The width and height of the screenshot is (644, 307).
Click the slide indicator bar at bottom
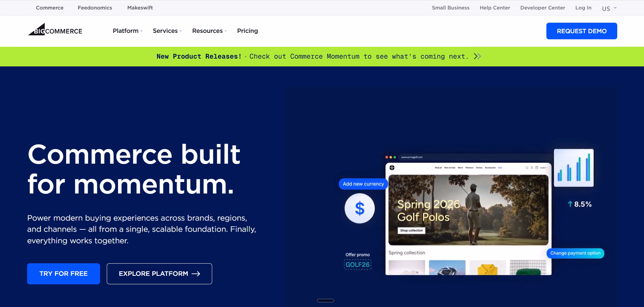coord(325,301)
